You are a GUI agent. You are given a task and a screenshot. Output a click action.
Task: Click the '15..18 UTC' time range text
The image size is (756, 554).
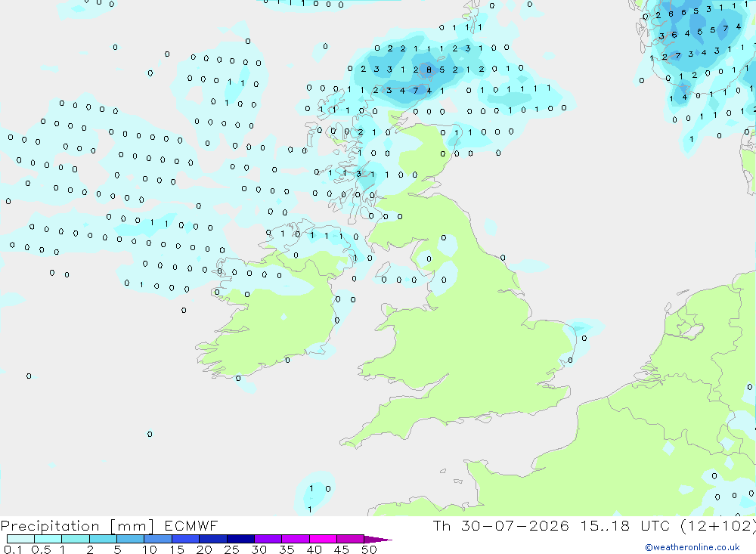click(x=625, y=525)
